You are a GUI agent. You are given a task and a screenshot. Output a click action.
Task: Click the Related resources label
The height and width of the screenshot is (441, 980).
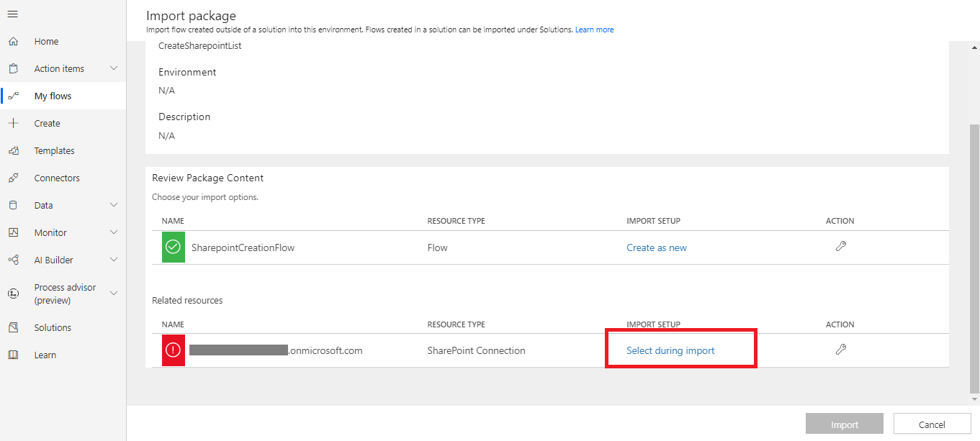[187, 300]
